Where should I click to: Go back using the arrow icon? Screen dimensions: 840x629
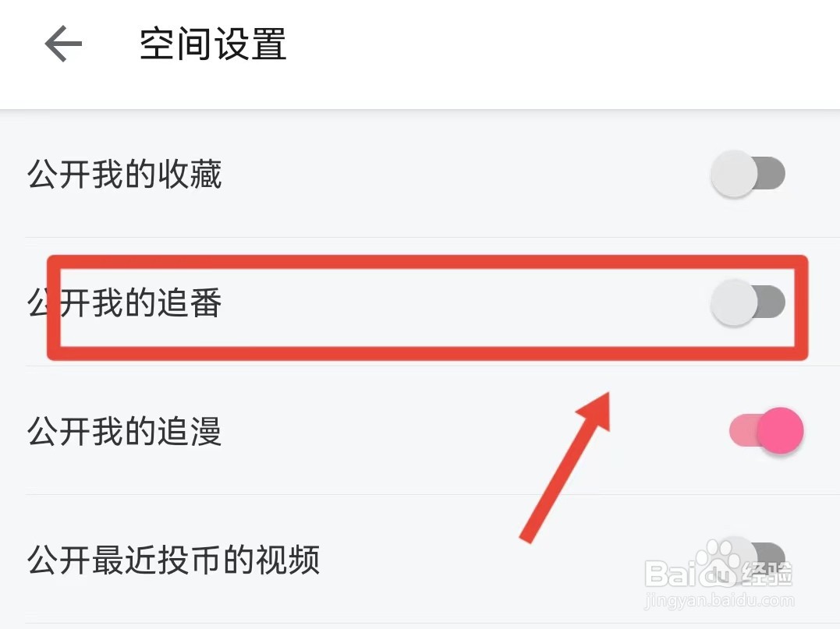[x=63, y=44]
